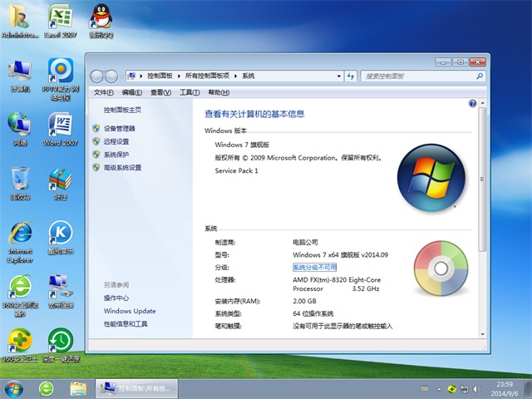Expand the arrow after 控制面板 breadcrumb
The height and width of the screenshot is (399, 532).
coord(179,76)
